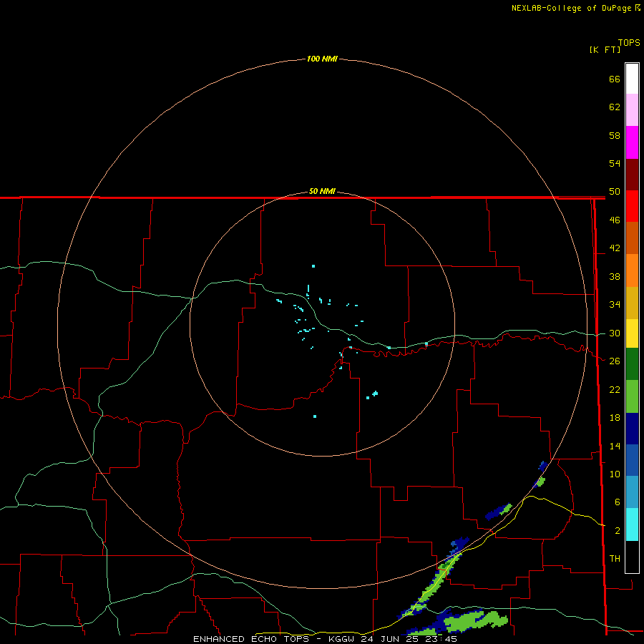Click the 30 scale value
This screenshot has width=644, height=644.
(x=615, y=333)
